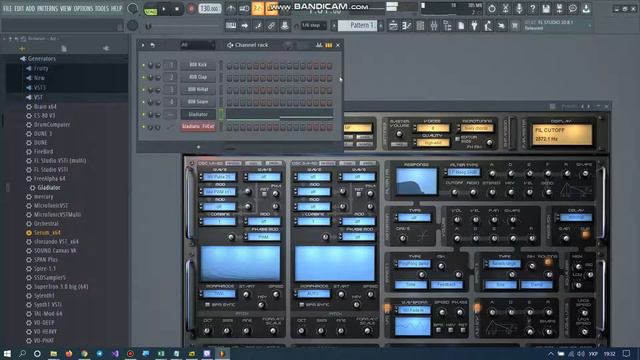Image resolution: width=640 pixels, height=360 pixels.
Task: Mute the 808 Clap channel LED
Action: 143,77
